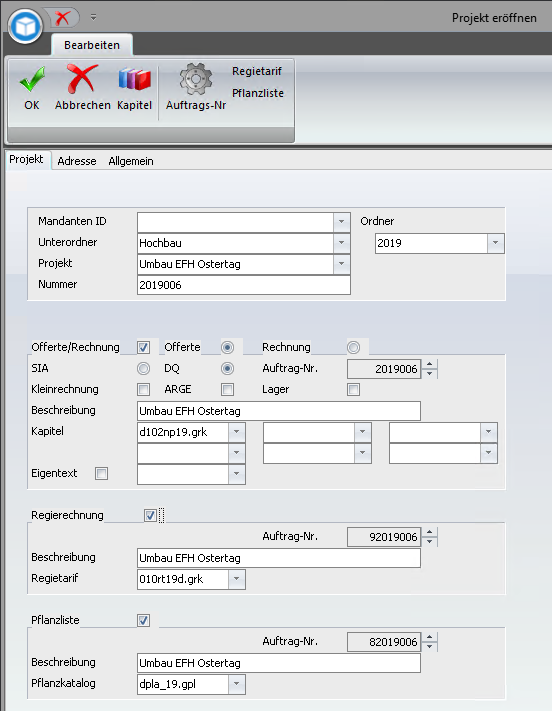552x711 pixels.
Task: Switch to the Adresse tab
Action: tap(77, 161)
